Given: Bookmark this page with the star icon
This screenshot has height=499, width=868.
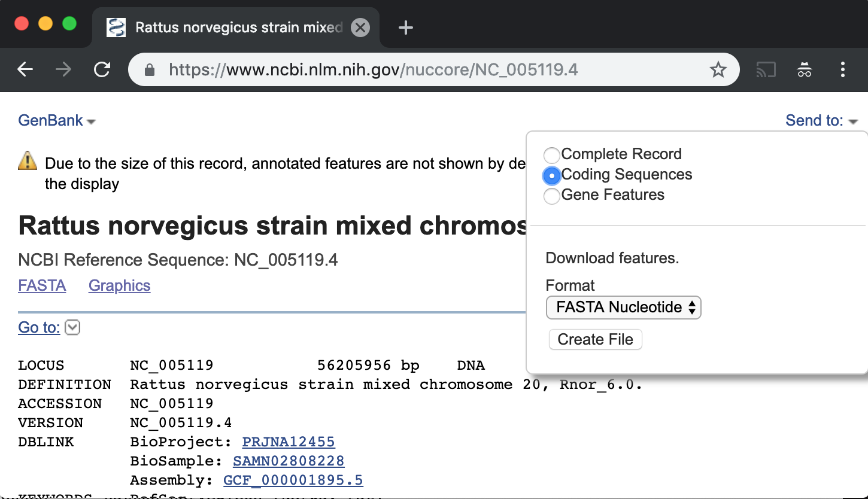Looking at the screenshot, I should (x=718, y=70).
